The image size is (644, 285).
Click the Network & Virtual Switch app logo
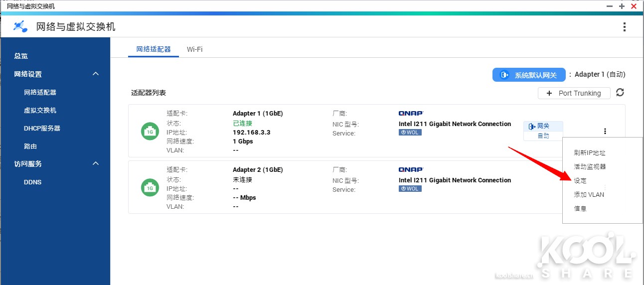coord(20,26)
